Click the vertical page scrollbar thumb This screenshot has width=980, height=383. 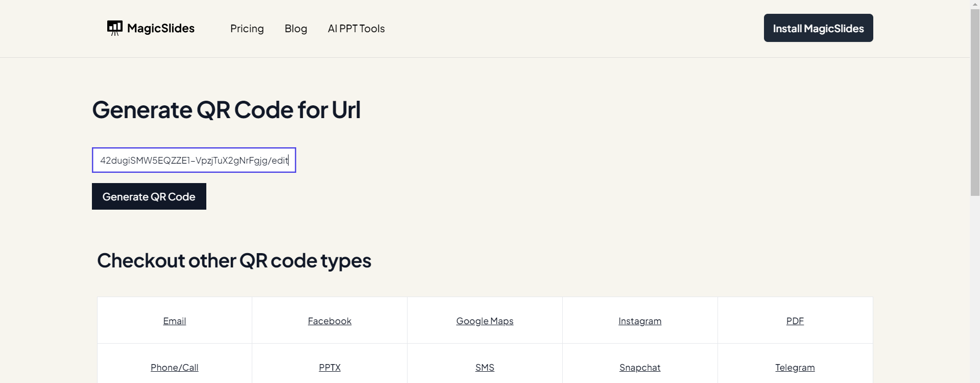[975, 102]
